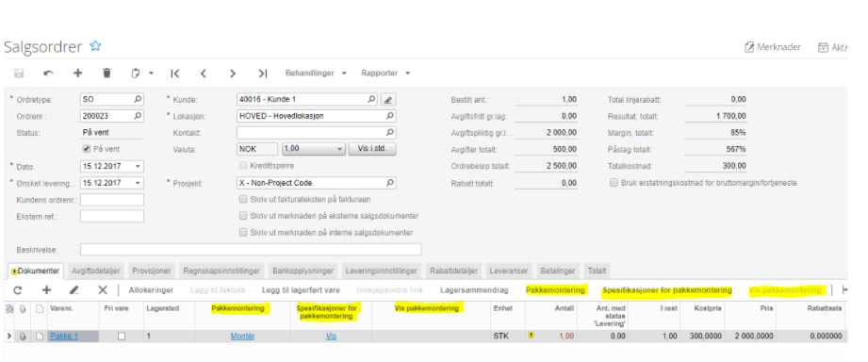Open clipboard copy-paste icon
The height and width of the screenshot is (362, 868).
click(x=136, y=74)
